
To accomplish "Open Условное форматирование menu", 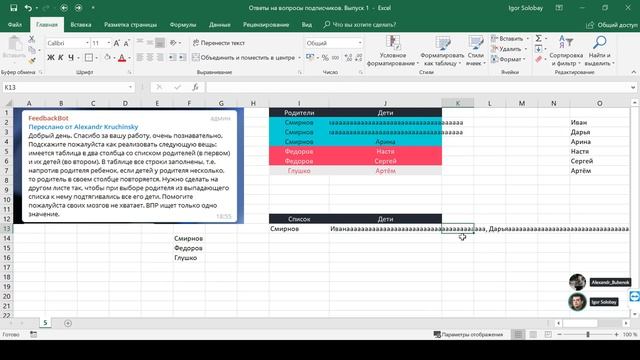I will [x=393, y=51].
